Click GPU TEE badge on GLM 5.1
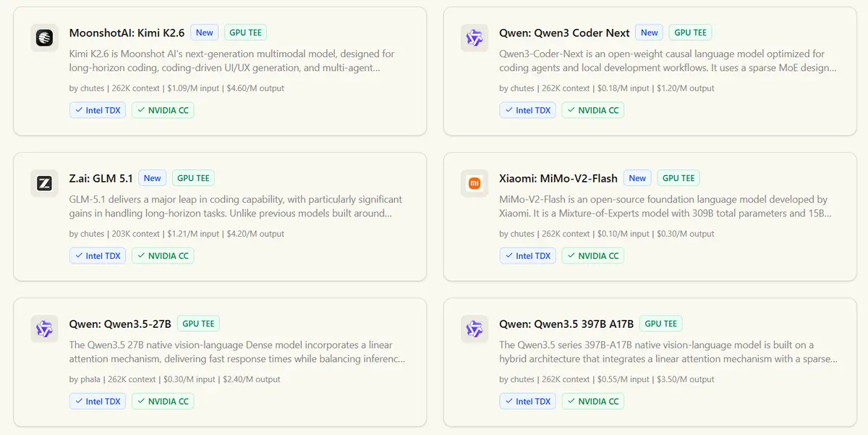868x435 pixels. point(193,178)
